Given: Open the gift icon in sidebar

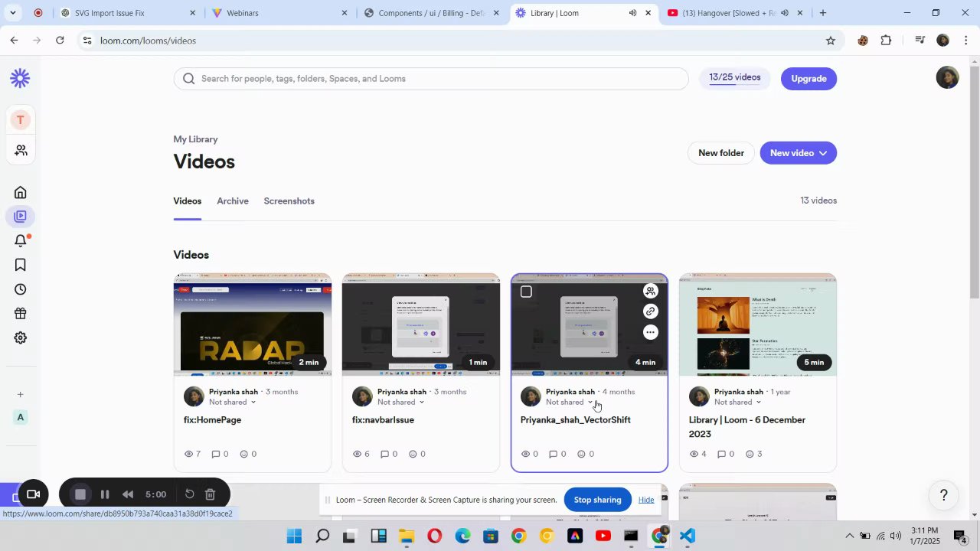Looking at the screenshot, I should pyautogui.click(x=21, y=314).
